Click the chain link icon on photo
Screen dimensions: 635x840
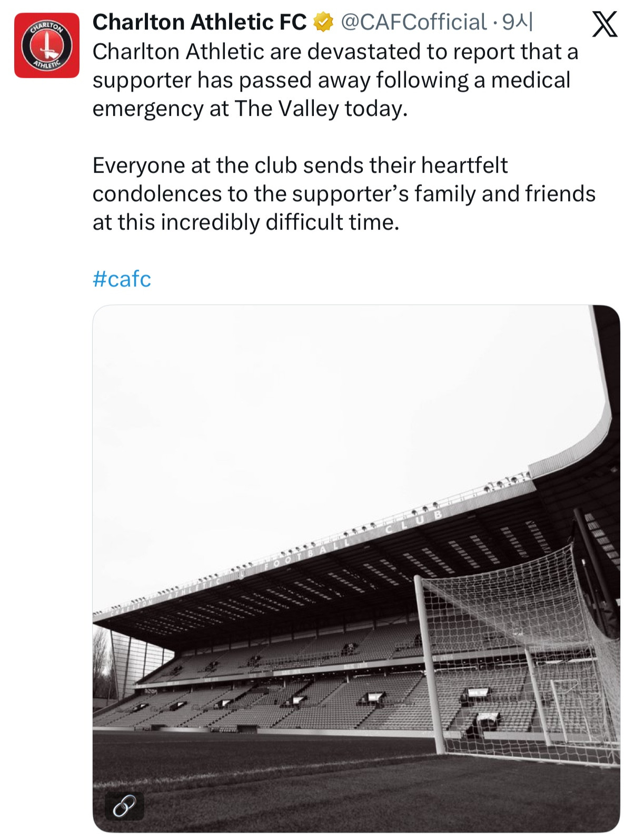[x=124, y=805]
